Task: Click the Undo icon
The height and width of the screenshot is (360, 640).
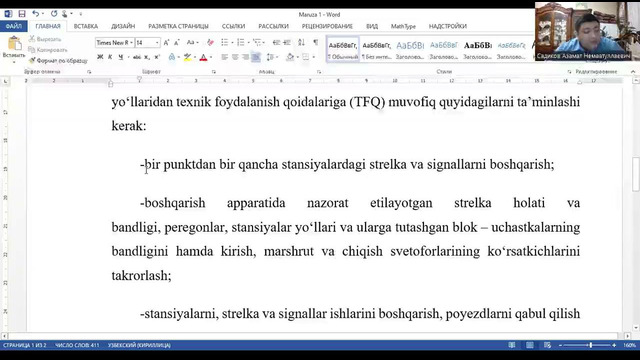Action: 36,14
